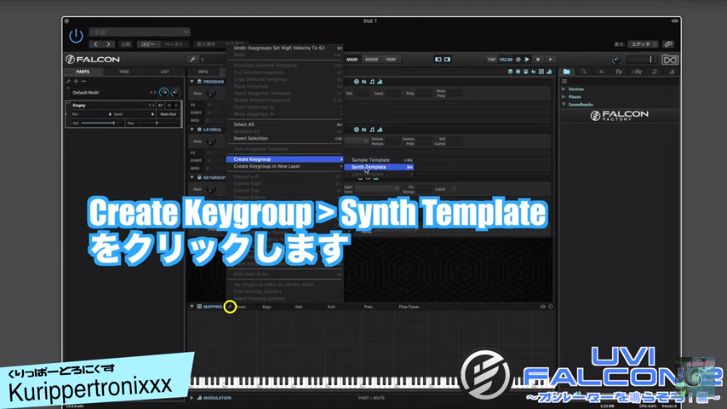Click the pencil edit icon in Parts panel

69,82
